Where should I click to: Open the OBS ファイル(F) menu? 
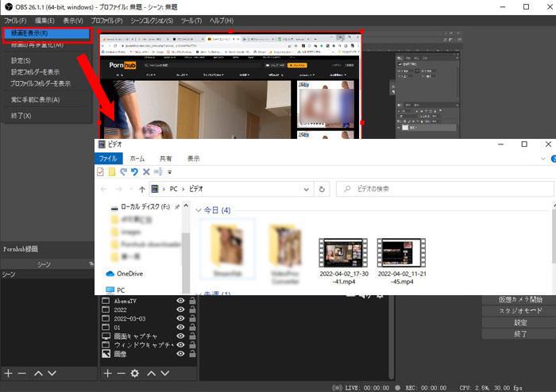tap(15, 21)
